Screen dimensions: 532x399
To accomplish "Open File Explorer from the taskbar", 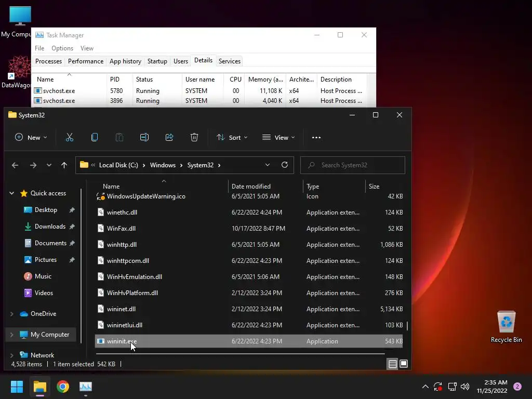I will (x=39, y=387).
